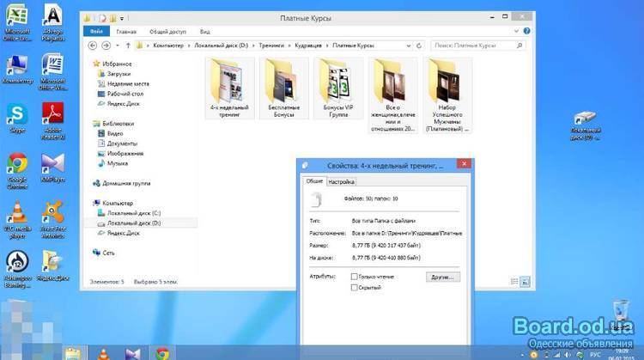Open the Google Chrome desktop icon
This screenshot has width=644, height=360.
[15, 164]
